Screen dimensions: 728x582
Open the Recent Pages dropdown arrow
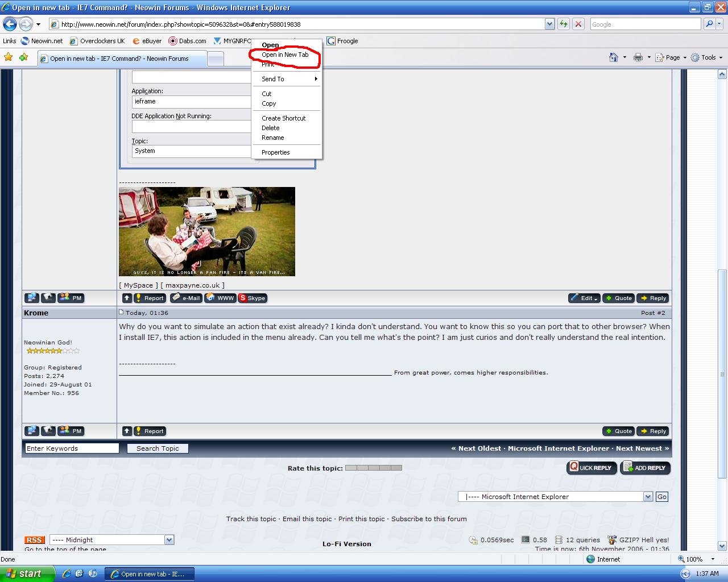pyautogui.click(x=38, y=24)
